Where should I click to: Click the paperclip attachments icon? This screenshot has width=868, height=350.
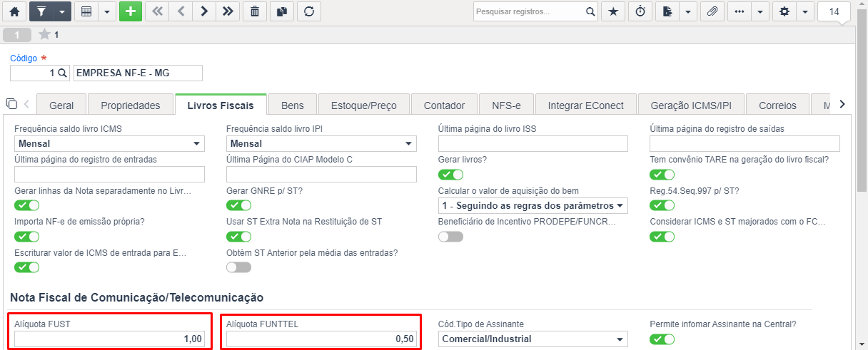pos(712,11)
